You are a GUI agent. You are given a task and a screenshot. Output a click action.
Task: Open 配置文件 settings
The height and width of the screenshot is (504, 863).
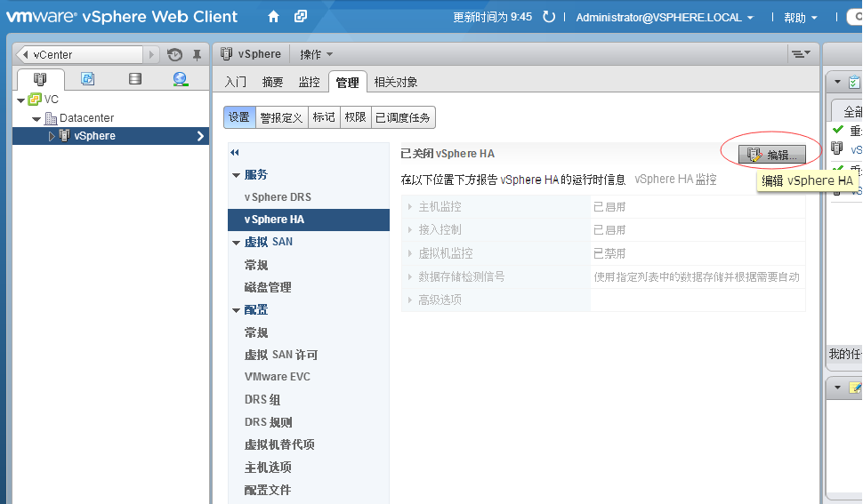pos(268,490)
